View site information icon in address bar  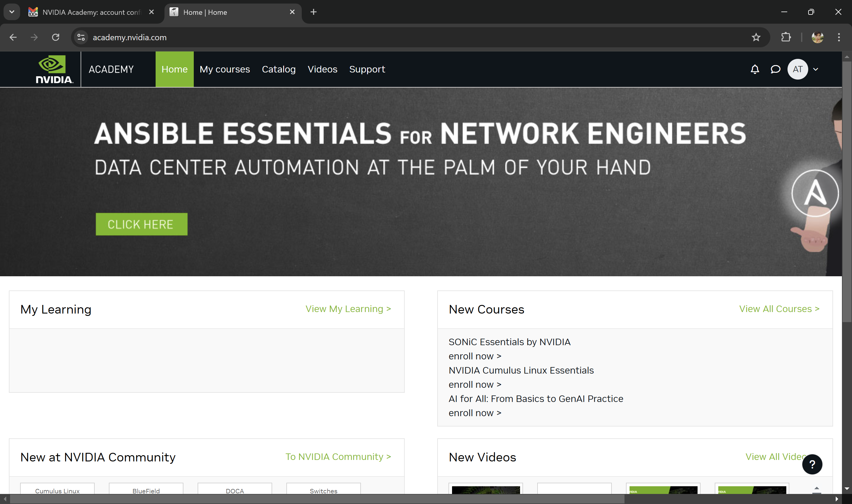pos(81,37)
